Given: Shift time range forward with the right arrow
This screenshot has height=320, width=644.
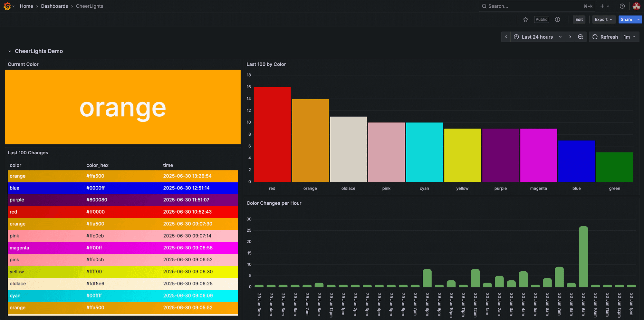Looking at the screenshot, I should point(570,37).
